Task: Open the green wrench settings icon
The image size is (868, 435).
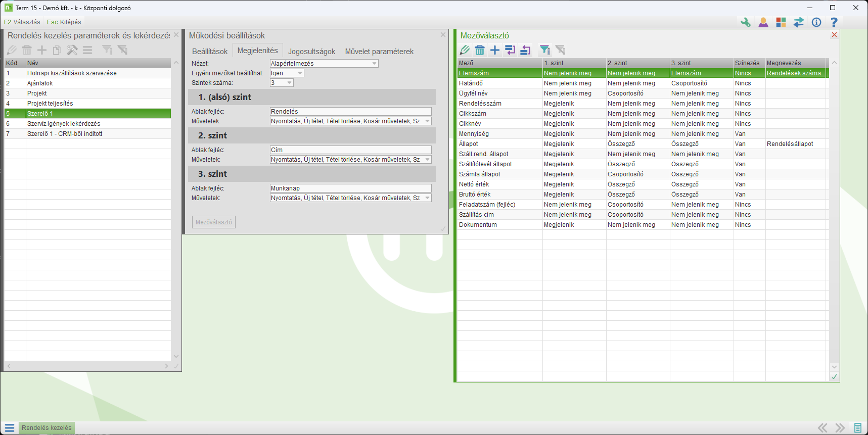Action: (x=746, y=22)
